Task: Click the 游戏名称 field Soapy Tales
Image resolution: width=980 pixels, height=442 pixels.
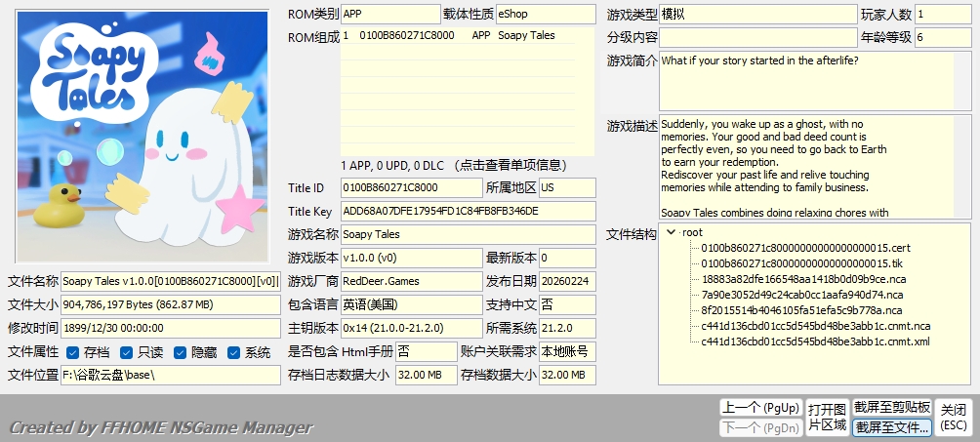Action: [469, 234]
